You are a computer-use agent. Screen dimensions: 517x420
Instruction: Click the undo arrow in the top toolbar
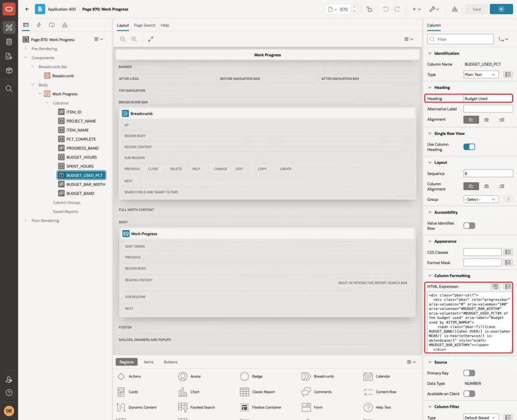coord(385,9)
